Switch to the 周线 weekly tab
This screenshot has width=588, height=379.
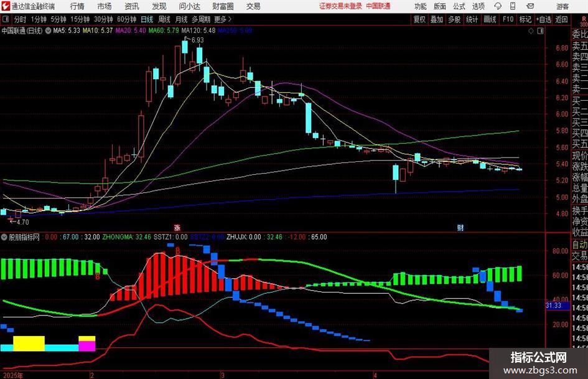click(164, 19)
